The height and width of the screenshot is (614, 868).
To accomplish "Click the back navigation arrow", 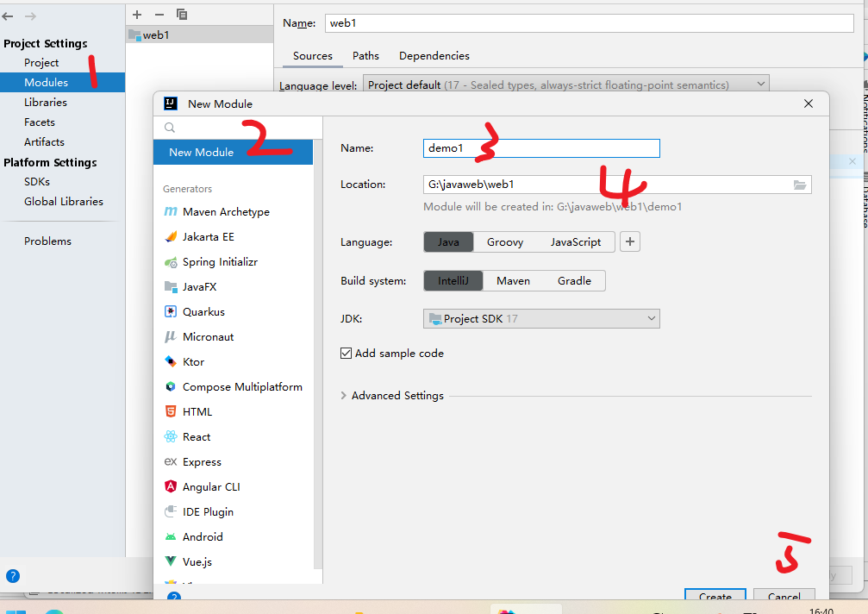I will click(8, 16).
